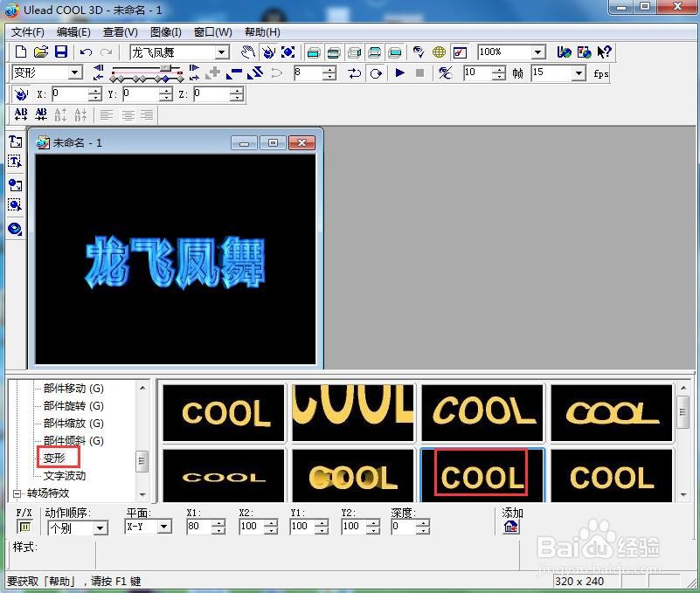700x593 pixels.
Task: Click the timeline frame slider thumb
Action: [165, 68]
